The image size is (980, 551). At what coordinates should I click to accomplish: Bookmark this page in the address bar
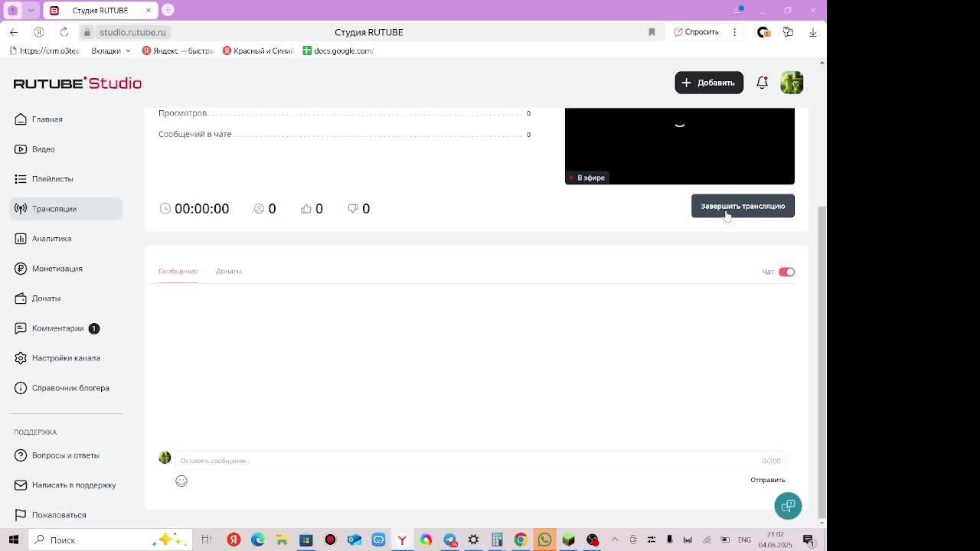[x=652, y=32]
